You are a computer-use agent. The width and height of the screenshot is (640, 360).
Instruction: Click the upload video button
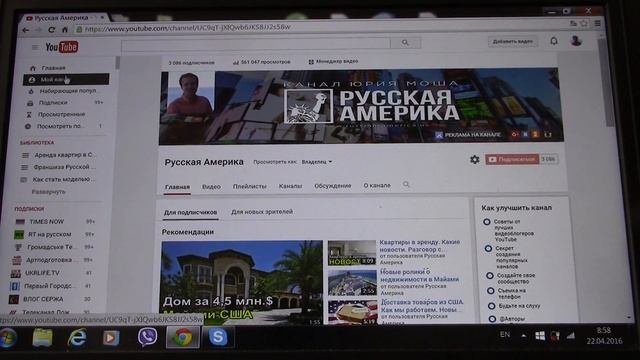(513, 41)
